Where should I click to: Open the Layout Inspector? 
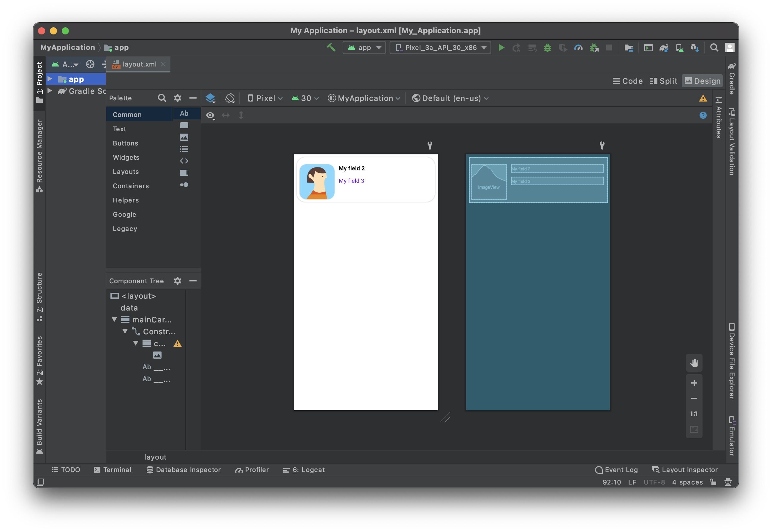coord(685,470)
